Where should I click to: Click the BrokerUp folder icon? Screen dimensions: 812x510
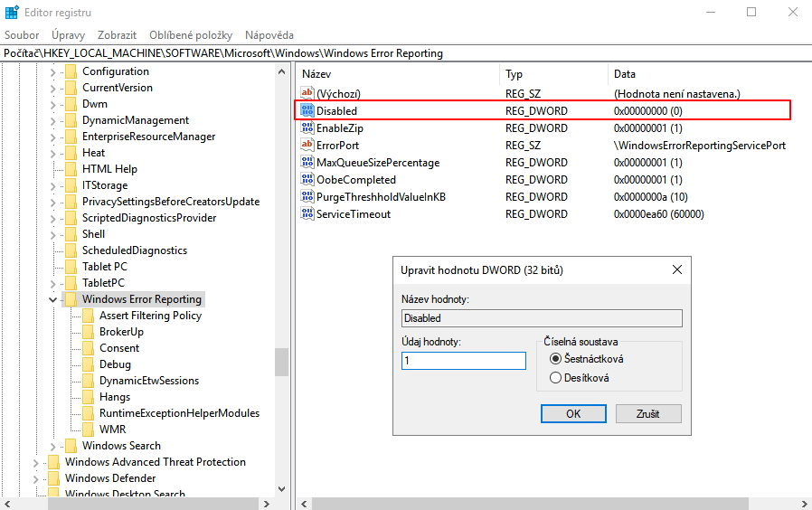tap(88, 332)
